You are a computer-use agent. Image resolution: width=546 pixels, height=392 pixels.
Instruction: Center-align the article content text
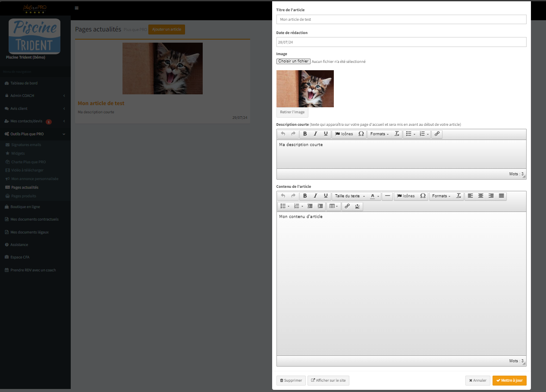coord(480,196)
